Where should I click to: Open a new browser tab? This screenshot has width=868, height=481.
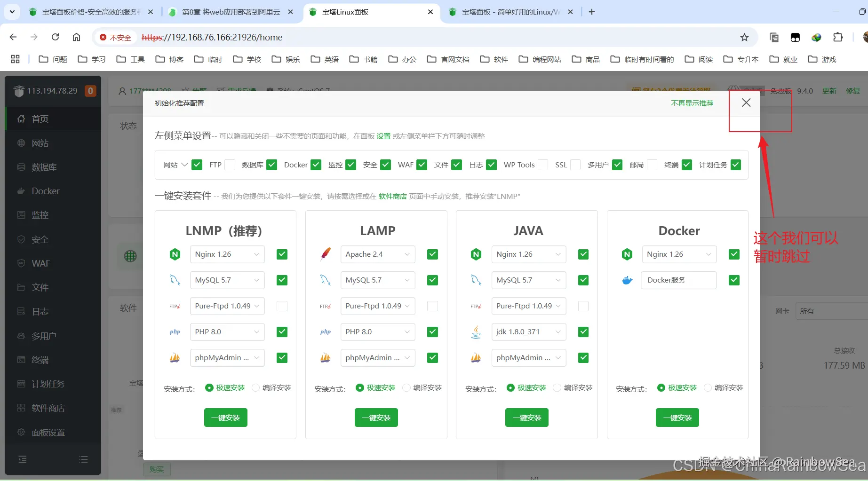[x=592, y=12]
